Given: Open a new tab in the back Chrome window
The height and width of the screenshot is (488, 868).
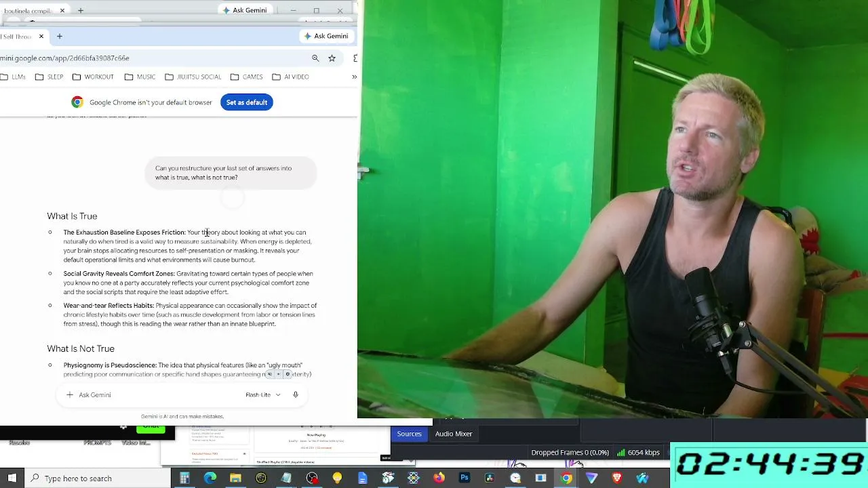Looking at the screenshot, I should [81, 11].
